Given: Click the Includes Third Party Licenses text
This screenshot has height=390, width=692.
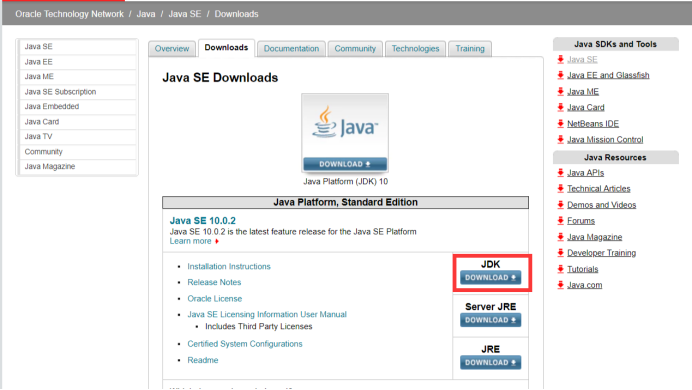Looking at the screenshot, I should [259, 327].
